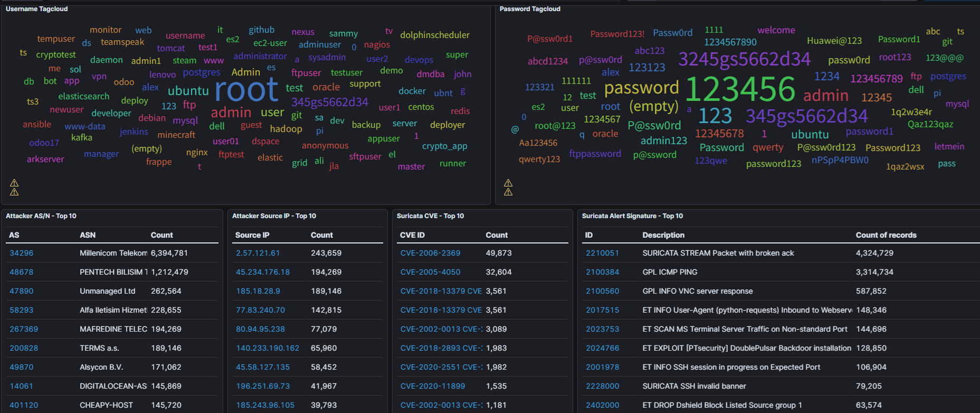The image size is (980, 413).
Task: Click Description column header in Suricata alerts
Action: click(x=663, y=235)
